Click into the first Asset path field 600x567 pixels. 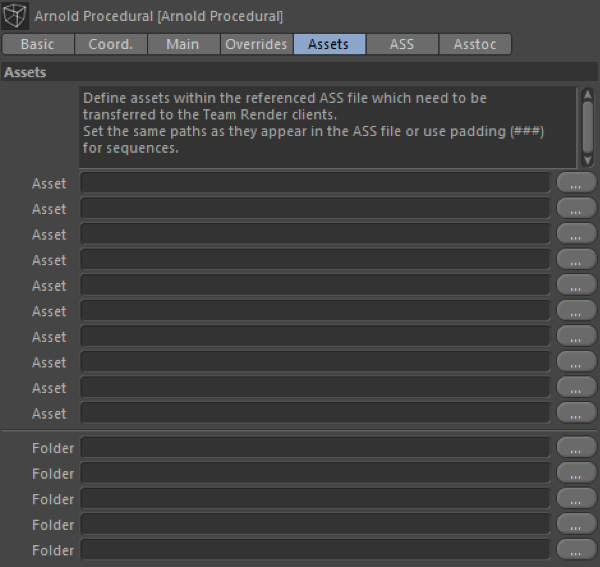pos(315,183)
